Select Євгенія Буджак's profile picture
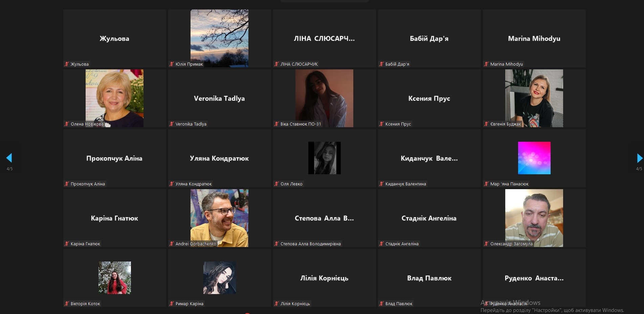Image resolution: width=644 pixels, height=314 pixels. tap(534, 98)
